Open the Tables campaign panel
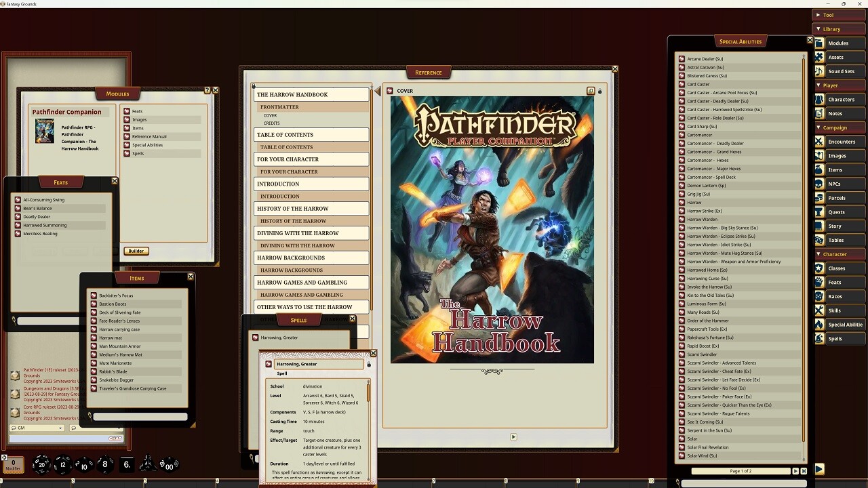The image size is (868, 488). [839, 240]
